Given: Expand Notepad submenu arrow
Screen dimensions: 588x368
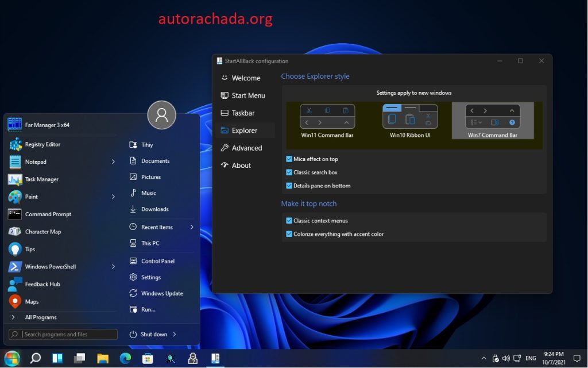Looking at the screenshot, I should (113, 162).
